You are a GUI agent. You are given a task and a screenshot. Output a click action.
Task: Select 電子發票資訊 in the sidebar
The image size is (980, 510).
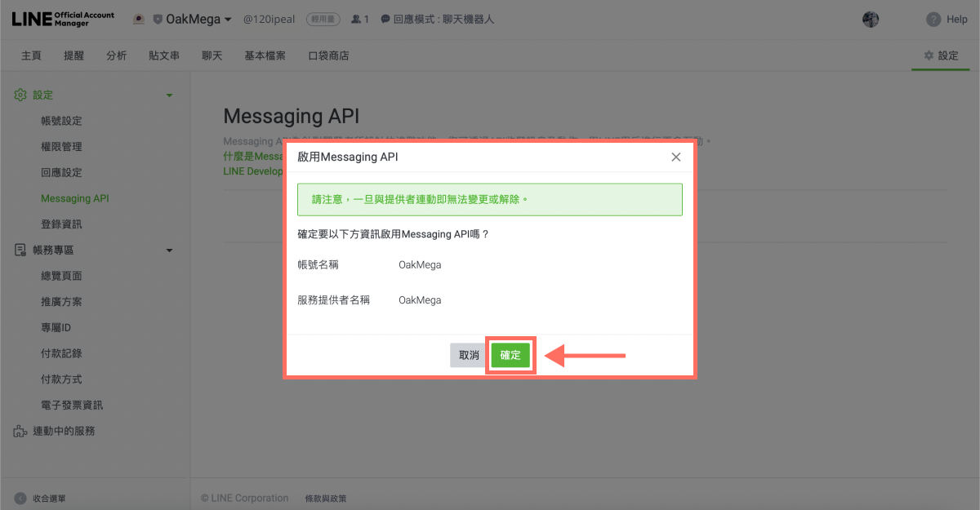tap(72, 406)
